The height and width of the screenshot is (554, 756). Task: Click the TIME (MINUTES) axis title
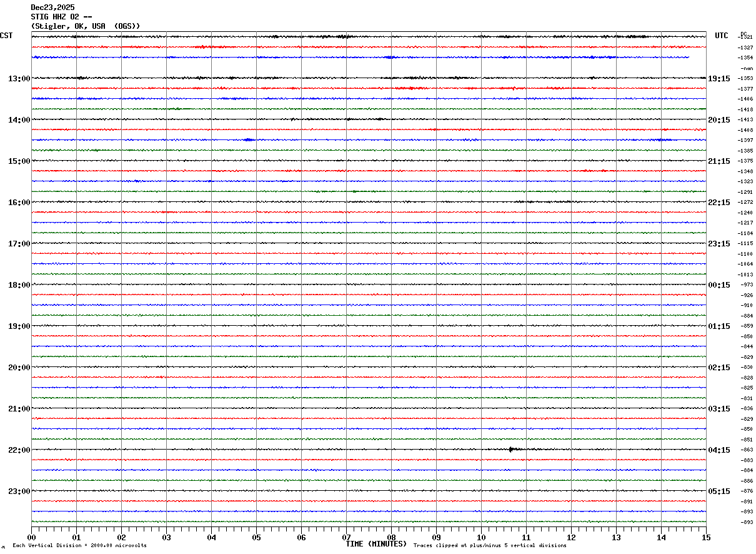pos(376,544)
